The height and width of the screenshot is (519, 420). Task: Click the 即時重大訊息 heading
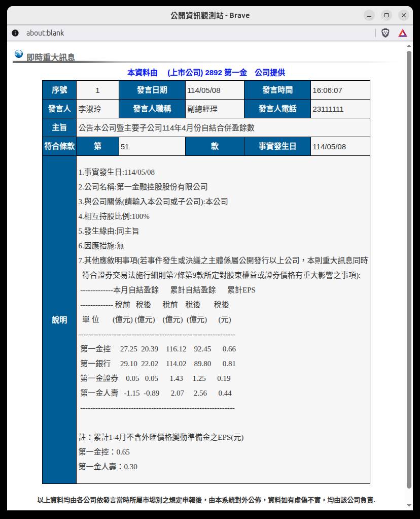coord(51,57)
